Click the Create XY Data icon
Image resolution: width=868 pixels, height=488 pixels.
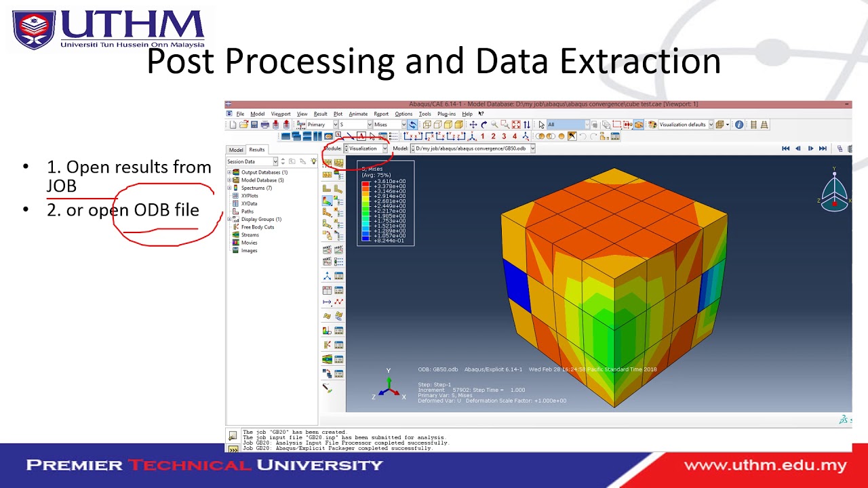[x=327, y=290]
